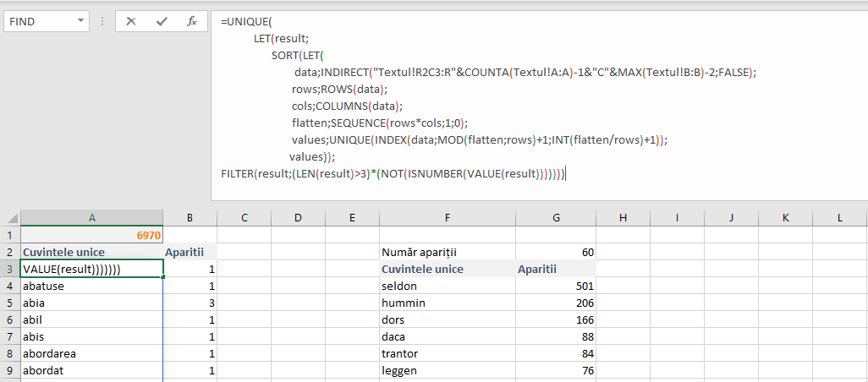This screenshot has height=382, width=868.
Task: Select column G header
Action: 556,218
